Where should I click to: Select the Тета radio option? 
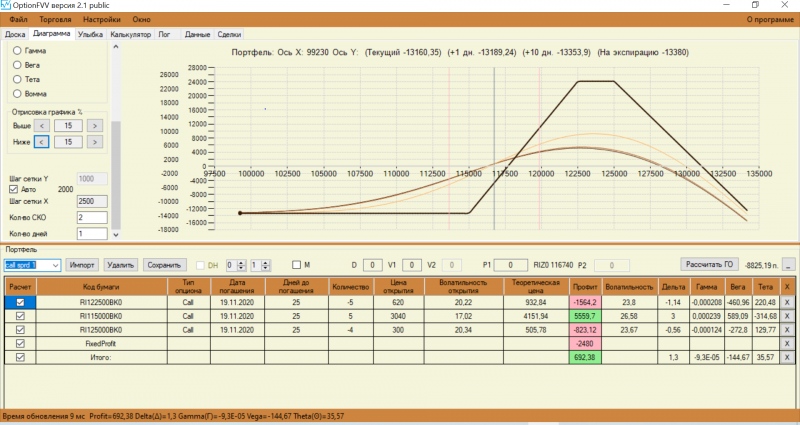17,79
